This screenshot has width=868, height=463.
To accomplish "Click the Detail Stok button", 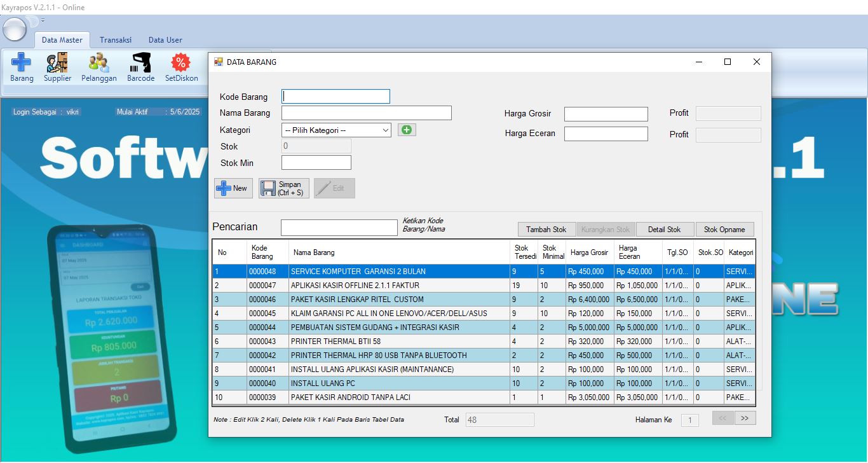I will 665,230.
